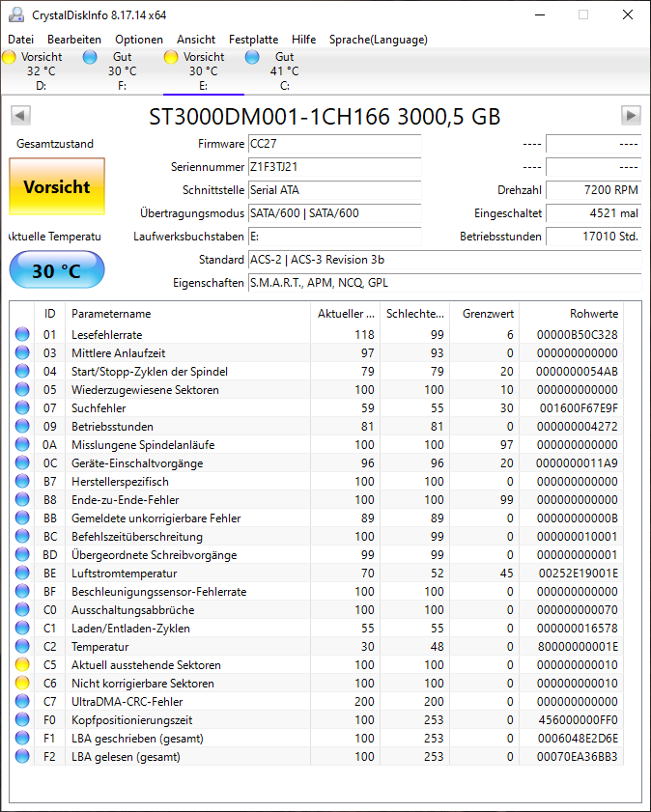Open the Hilfe menu
The image size is (651, 812).
pos(303,40)
